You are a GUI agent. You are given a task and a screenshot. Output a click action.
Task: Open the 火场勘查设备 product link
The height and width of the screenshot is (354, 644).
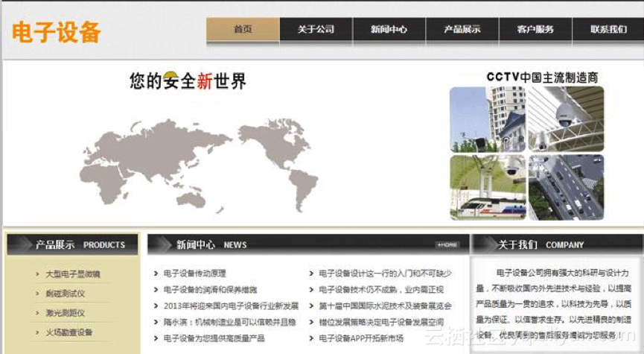[x=69, y=332]
